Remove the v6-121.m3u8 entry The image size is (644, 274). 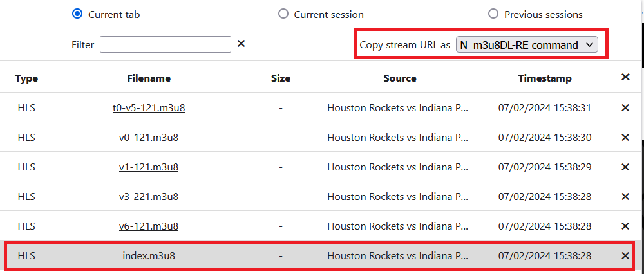(x=625, y=226)
